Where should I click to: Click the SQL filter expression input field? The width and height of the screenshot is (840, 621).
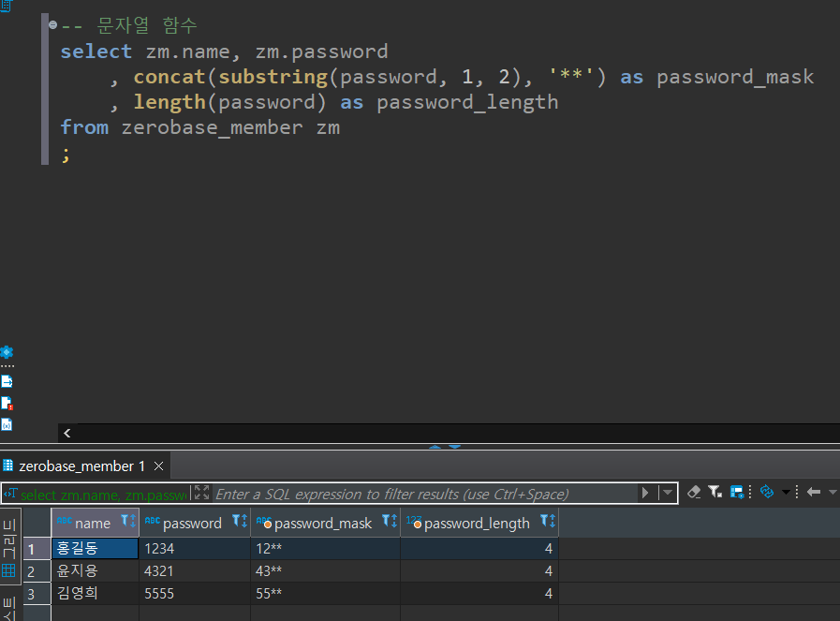(421, 494)
